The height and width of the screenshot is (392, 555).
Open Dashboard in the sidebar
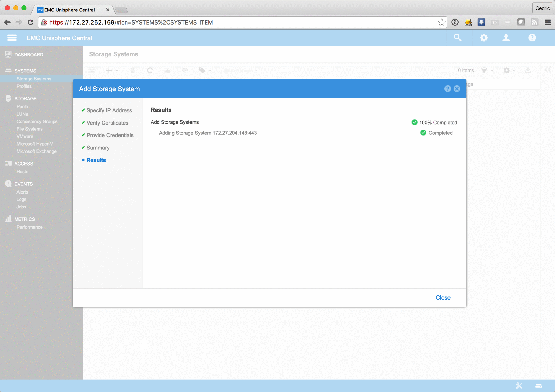pyautogui.click(x=29, y=55)
